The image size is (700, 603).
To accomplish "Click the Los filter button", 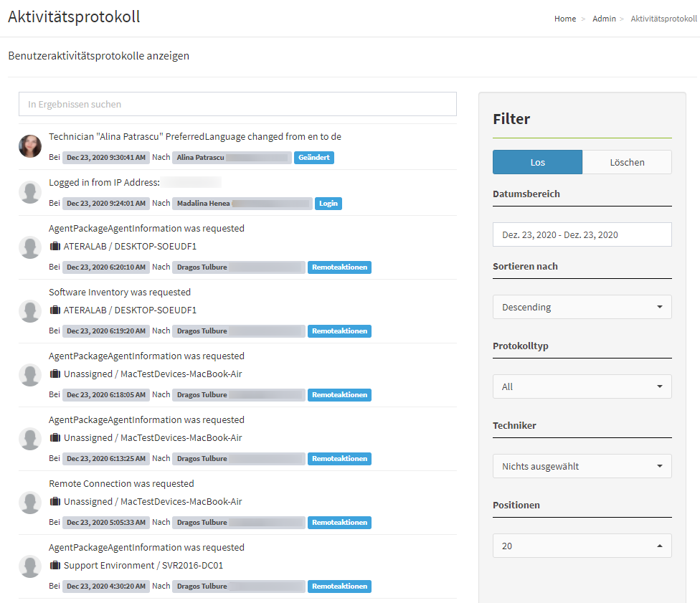I will 537,163.
